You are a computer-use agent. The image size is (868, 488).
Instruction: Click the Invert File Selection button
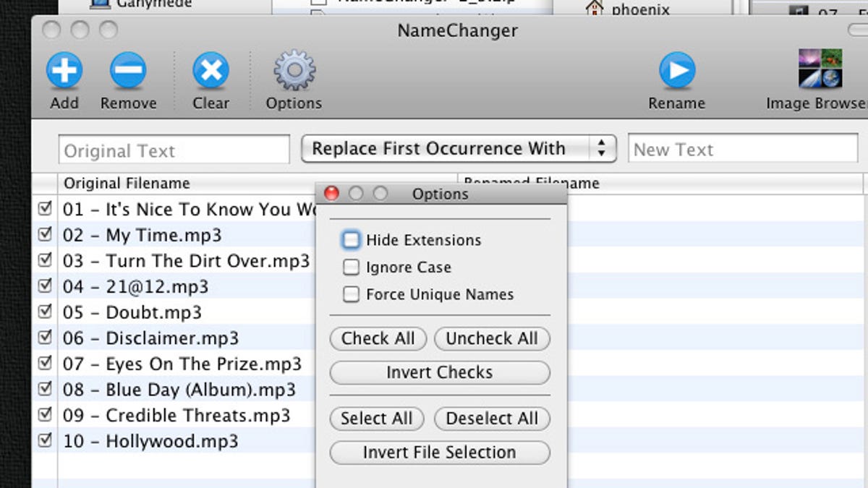pos(440,453)
